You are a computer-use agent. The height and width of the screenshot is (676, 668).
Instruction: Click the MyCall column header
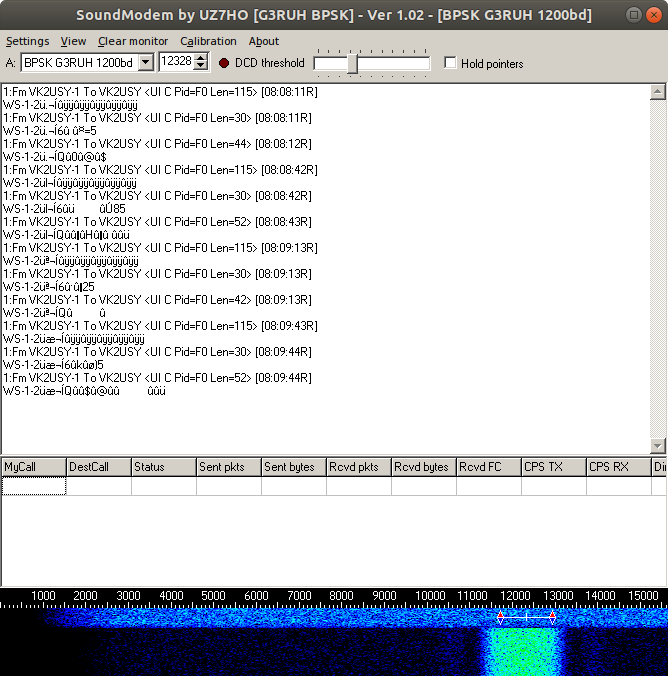pyautogui.click(x=34, y=467)
